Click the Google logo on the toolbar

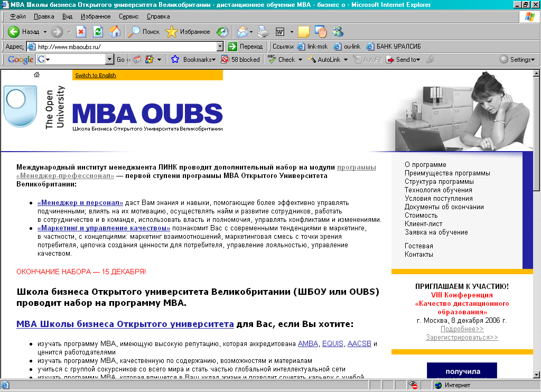point(21,59)
